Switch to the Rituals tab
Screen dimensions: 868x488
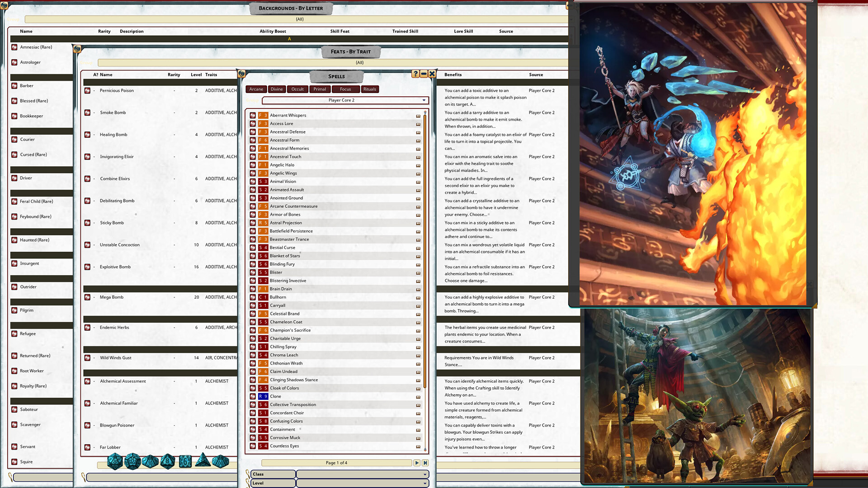pyautogui.click(x=369, y=89)
